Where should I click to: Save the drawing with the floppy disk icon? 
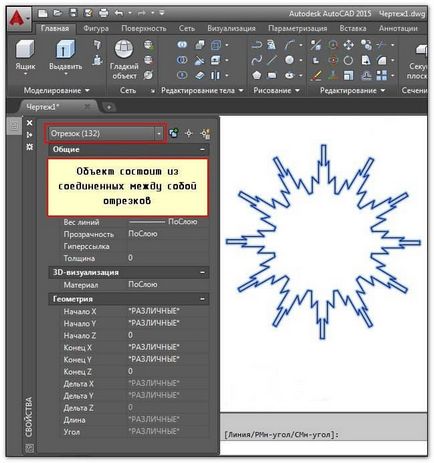coord(73,13)
